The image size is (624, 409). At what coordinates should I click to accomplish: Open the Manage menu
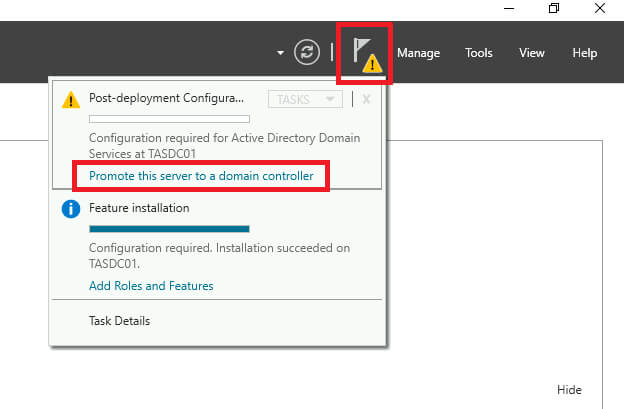click(x=418, y=53)
